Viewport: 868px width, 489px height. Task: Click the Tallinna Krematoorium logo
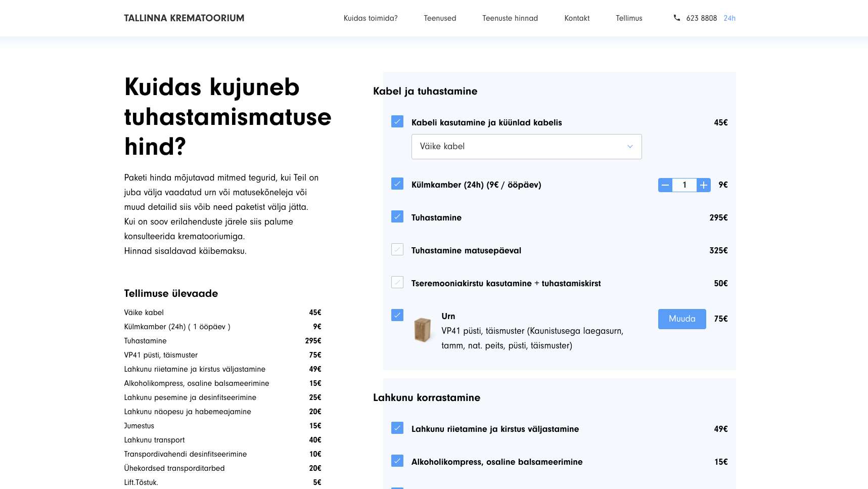click(184, 18)
